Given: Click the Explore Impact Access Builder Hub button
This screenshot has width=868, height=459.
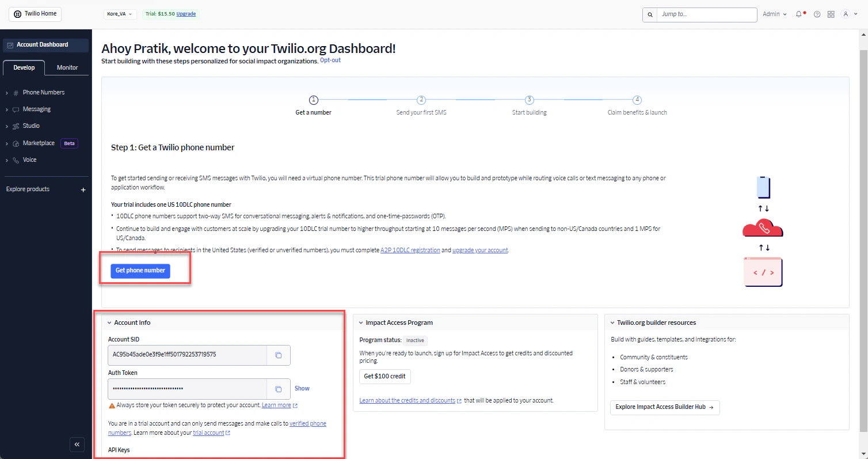Looking at the screenshot, I should (665, 407).
